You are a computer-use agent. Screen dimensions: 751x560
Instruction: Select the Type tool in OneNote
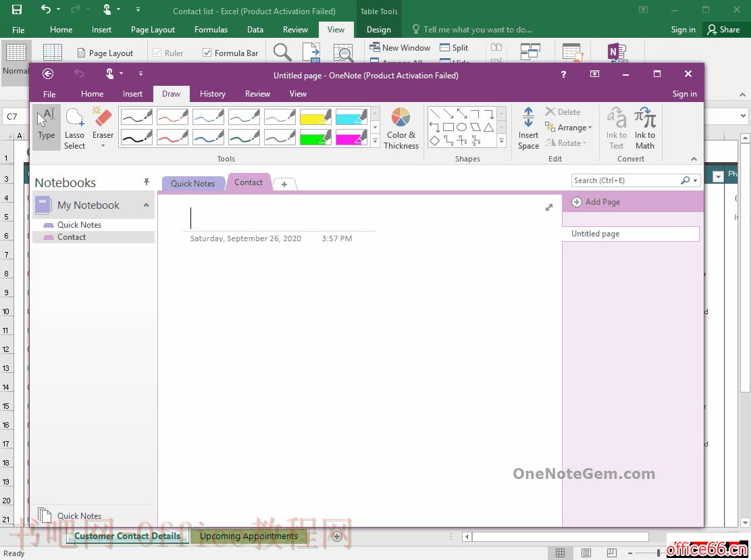coord(47,126)
